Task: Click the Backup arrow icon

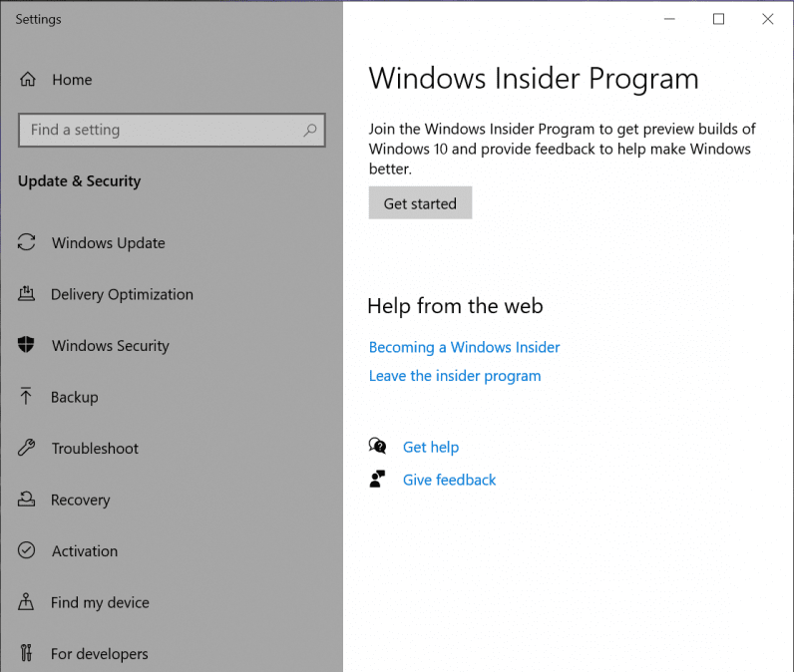Action: 26,396
